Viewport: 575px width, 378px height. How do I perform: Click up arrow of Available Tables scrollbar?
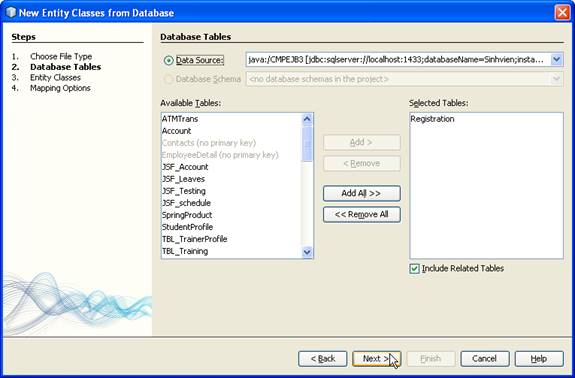pyautogui.click(x=307, y=119)
